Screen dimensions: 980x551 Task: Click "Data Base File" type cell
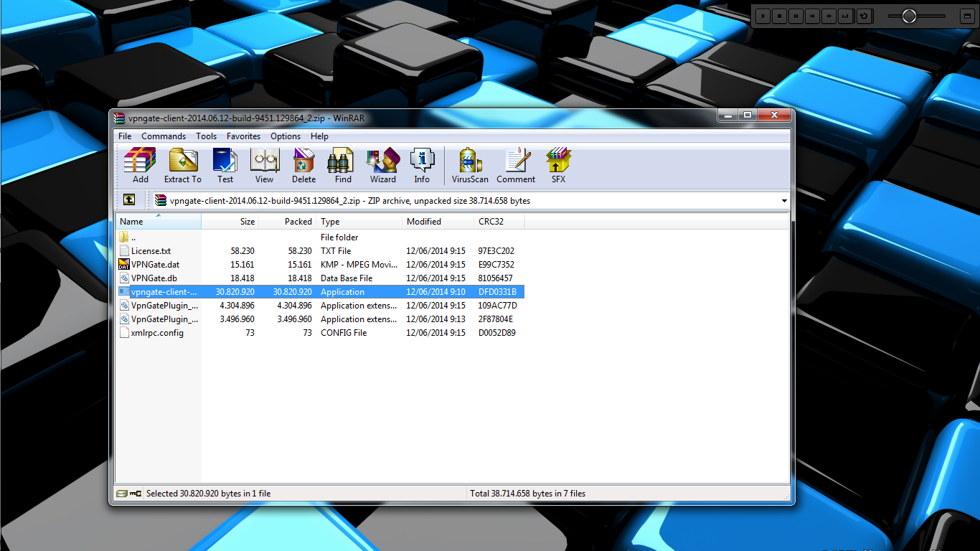pyautogui.click(x=347, y=278)
